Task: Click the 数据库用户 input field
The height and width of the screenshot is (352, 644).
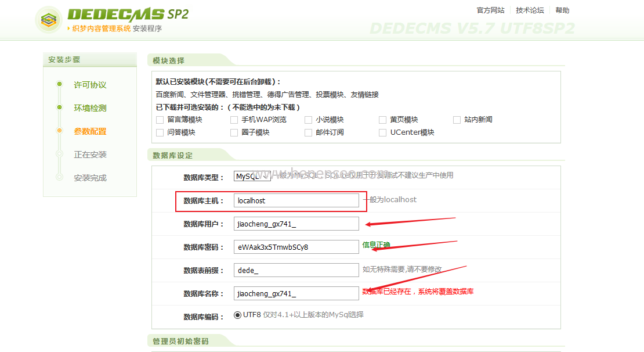Action: [x=296, y=224]
